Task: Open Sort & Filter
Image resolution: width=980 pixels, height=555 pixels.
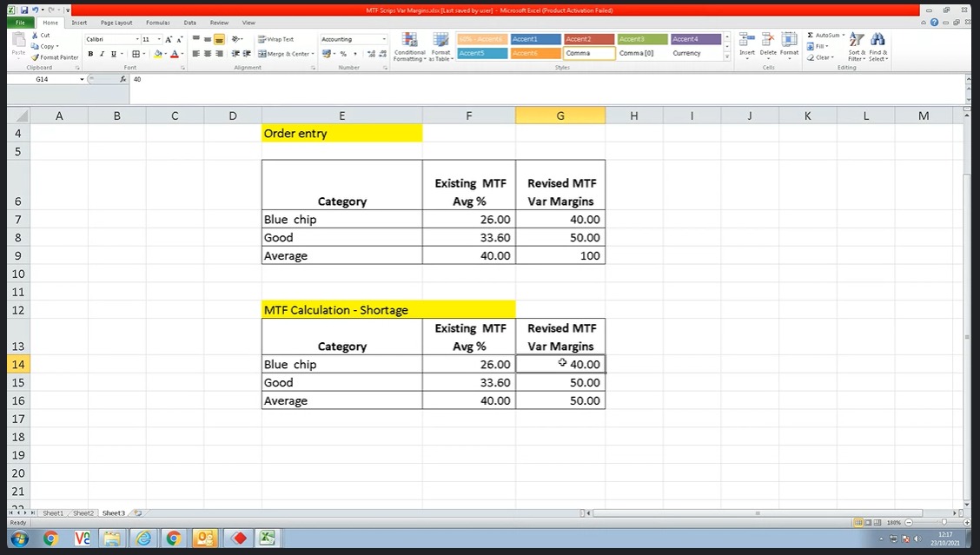Action: coord(857,46)
